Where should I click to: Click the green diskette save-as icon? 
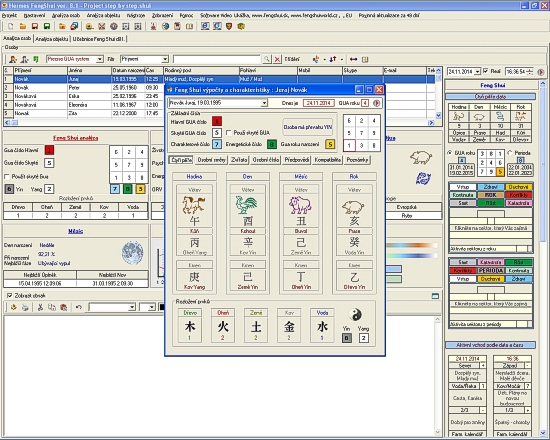47,26
